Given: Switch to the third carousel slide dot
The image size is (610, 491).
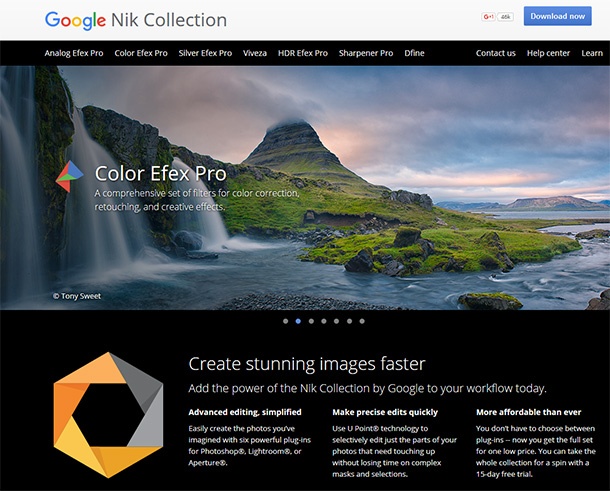Looking at the screenshot, I should pyautogui.click(x=311, y=322).
